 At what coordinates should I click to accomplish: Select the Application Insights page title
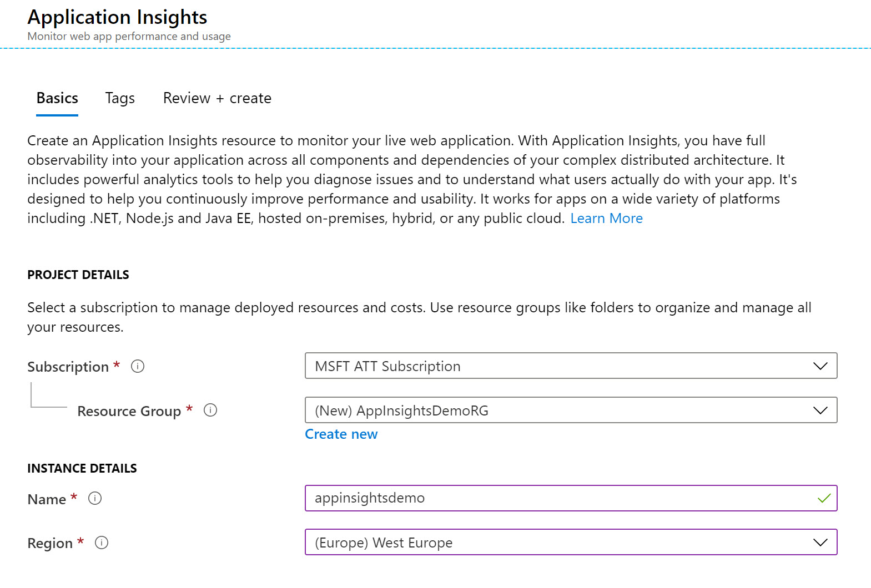[x=117, y=17]
